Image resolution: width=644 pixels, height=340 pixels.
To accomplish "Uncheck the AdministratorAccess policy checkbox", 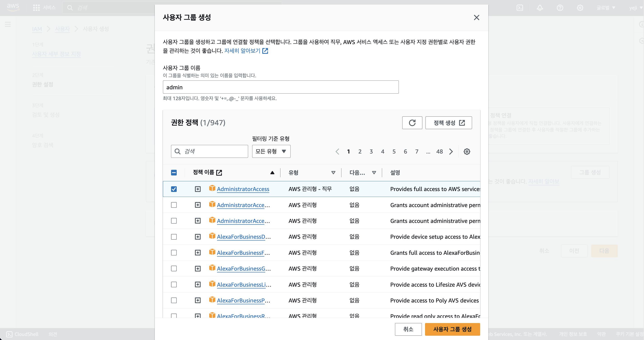I will (174, 189).
